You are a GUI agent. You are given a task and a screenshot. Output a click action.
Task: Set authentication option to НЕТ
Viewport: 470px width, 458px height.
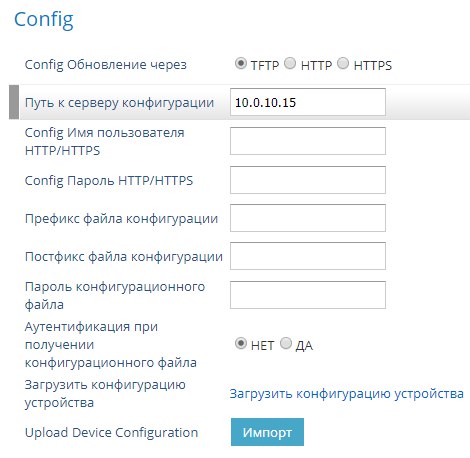[241, 343]
